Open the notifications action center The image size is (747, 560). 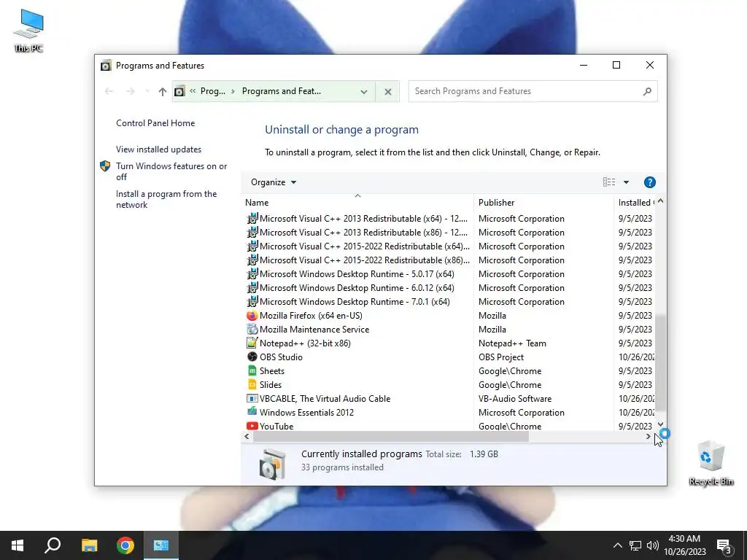(x=724, y=545)
